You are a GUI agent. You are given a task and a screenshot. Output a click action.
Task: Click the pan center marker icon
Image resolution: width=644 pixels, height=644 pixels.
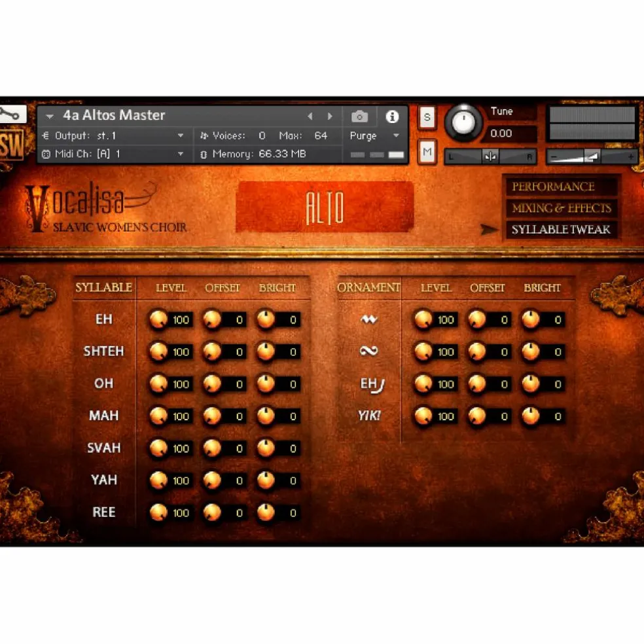(x=490, y=156)
